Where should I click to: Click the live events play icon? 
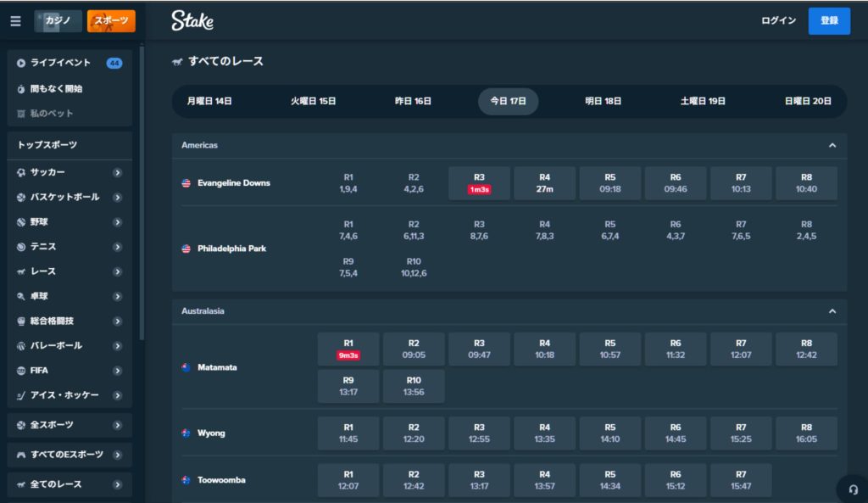21,63
